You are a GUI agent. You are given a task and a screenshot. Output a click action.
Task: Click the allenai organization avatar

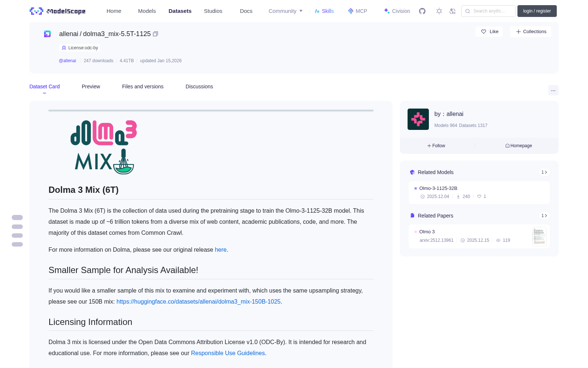click(x=418, y=119)
